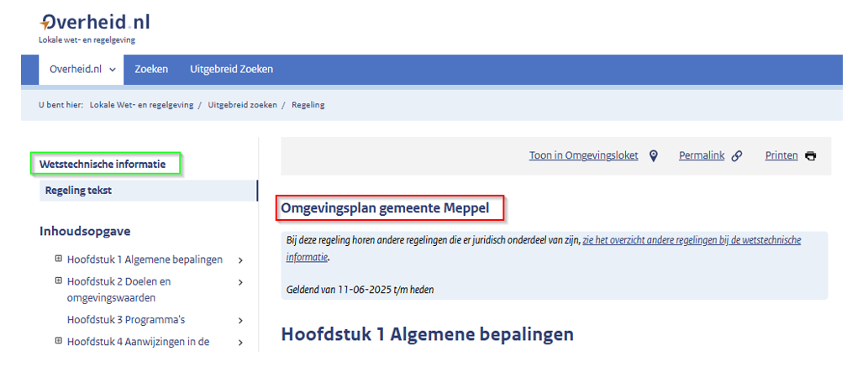Click the arrow right of Hoofdstuk 3 Programma's
The width and height of the screenshot is (868, 372).
pyautogui.click(x=241, y=320)
